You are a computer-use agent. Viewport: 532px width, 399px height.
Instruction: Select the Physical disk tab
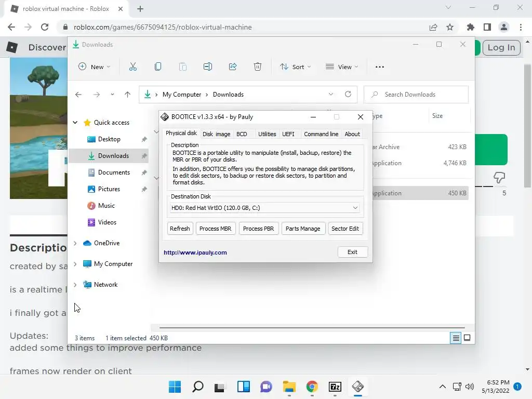pyautogui.click(x=181, y=133)
